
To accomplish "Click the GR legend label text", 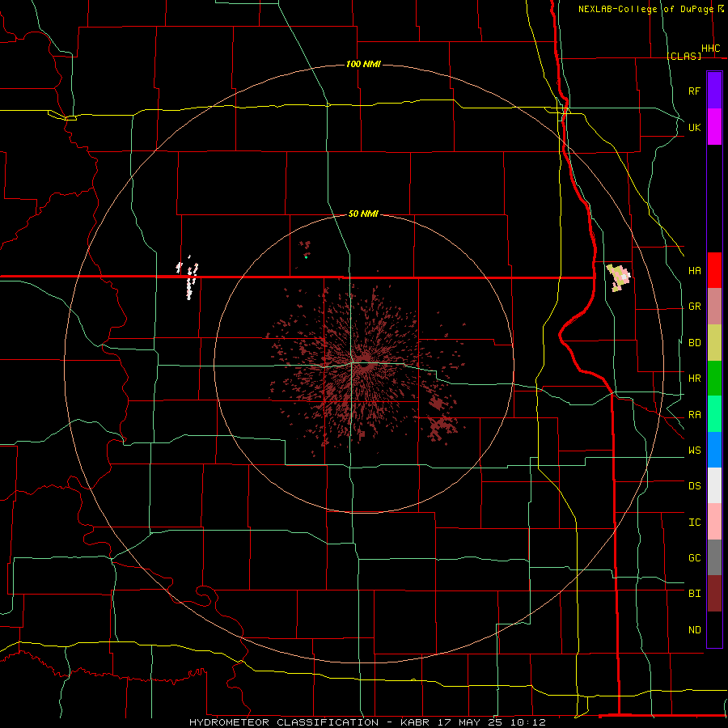I will coord(694,307).
